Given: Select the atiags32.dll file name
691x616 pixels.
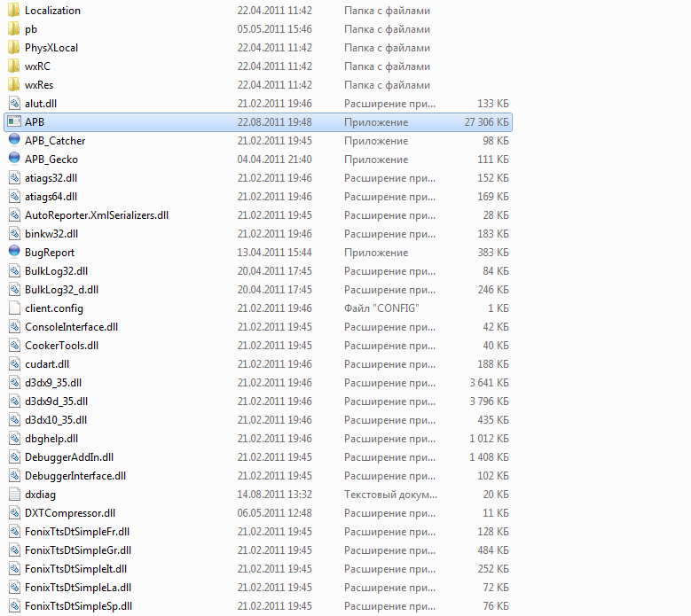Looking at the screenshot, I should [51, 178].
